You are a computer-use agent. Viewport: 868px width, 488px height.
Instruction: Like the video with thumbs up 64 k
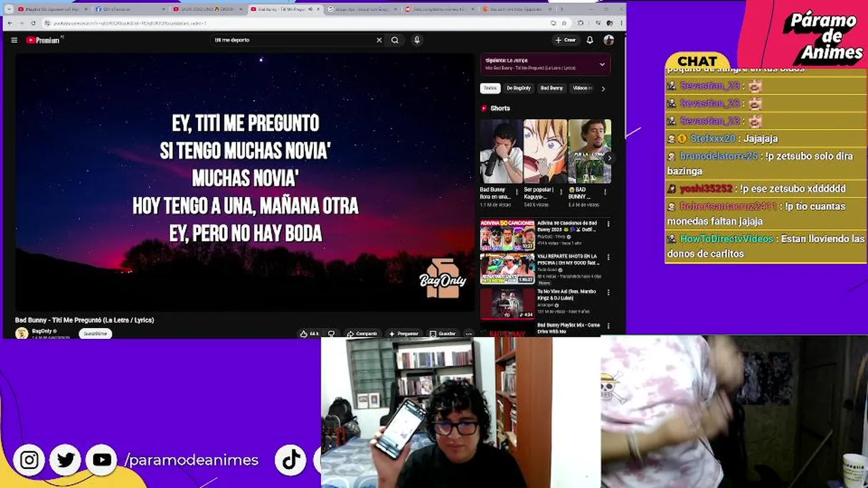coord(310,333)
